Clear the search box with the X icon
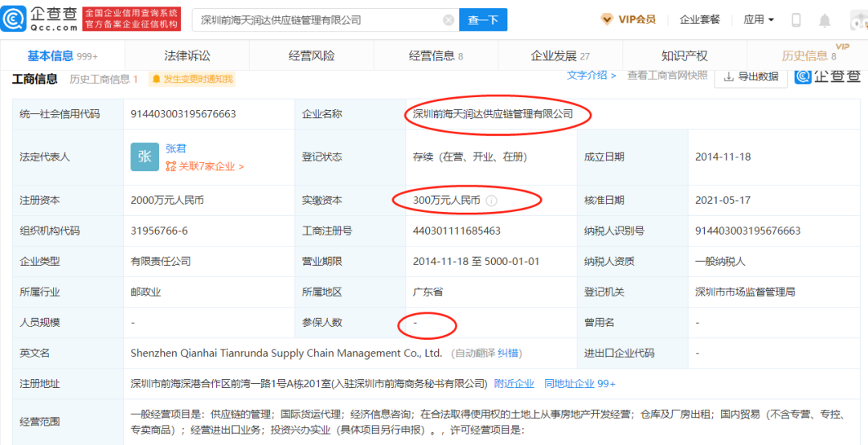The width and height of the screenshot is (868, 445). 448,20
